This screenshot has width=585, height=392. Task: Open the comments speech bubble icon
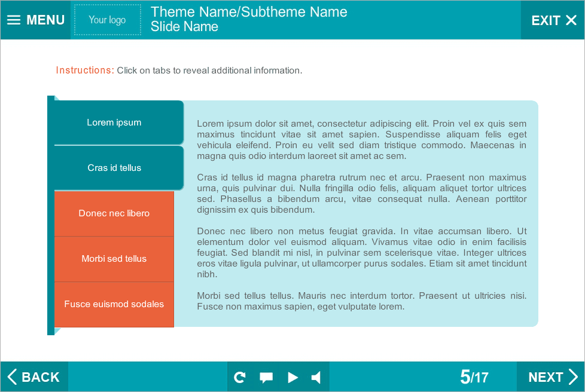tap(266, 377)
